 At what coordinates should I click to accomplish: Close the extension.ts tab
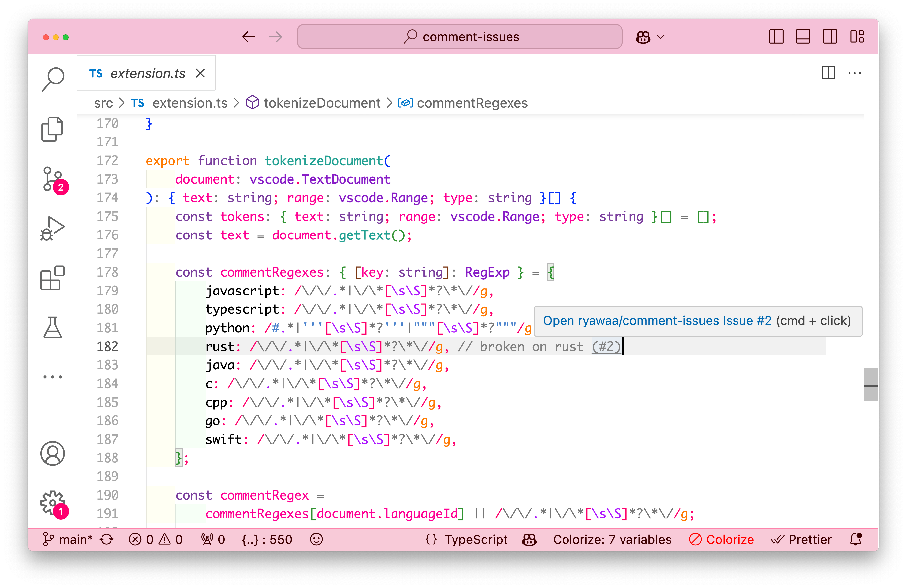pos(200,73)
